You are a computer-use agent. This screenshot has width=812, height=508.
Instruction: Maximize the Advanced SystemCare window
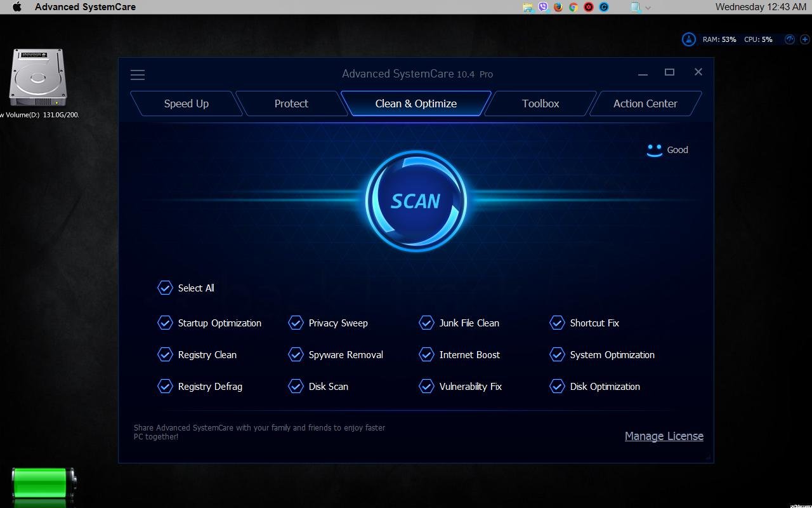pos(669,72)
